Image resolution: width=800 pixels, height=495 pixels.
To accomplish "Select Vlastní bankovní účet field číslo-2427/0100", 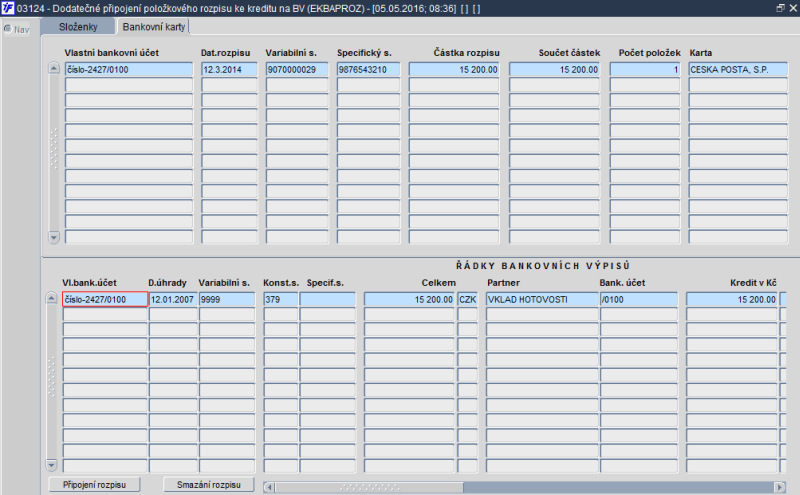I will coord(129,69).
